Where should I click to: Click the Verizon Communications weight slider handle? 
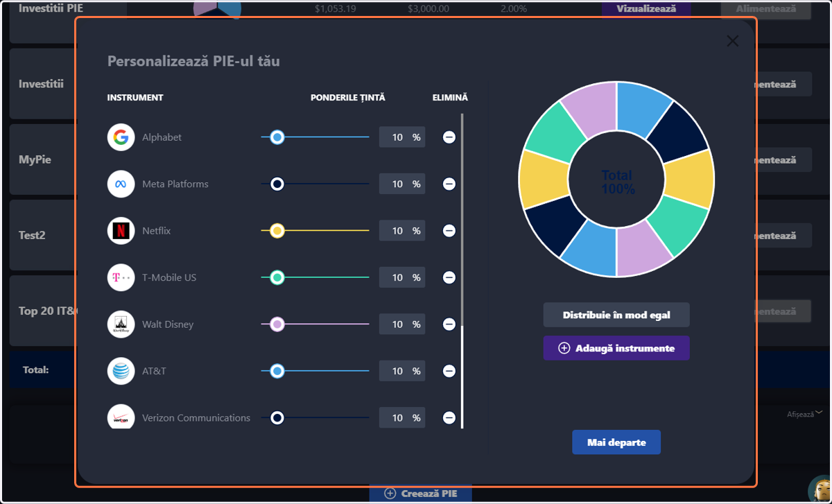[x=277, y=418]
